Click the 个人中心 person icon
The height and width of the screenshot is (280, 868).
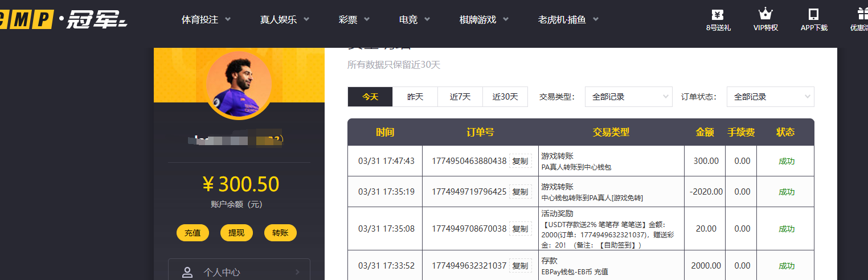coord(187,272)
